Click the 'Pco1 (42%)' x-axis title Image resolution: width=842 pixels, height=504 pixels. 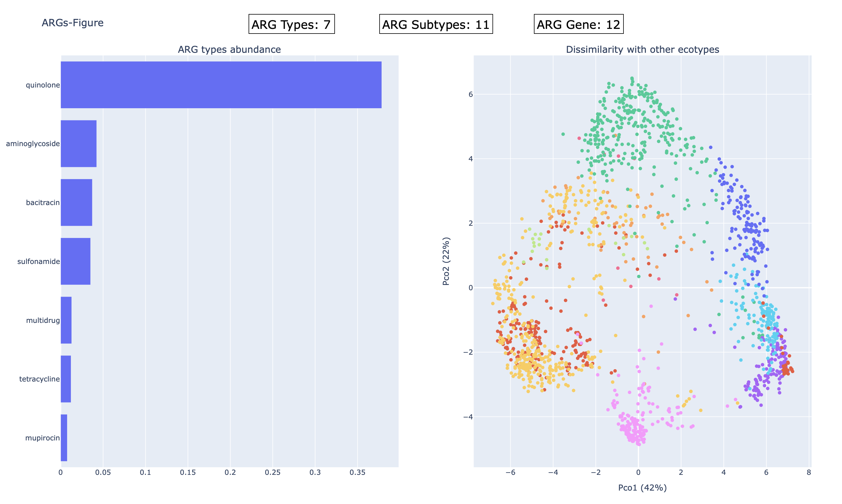pos(642,488)
